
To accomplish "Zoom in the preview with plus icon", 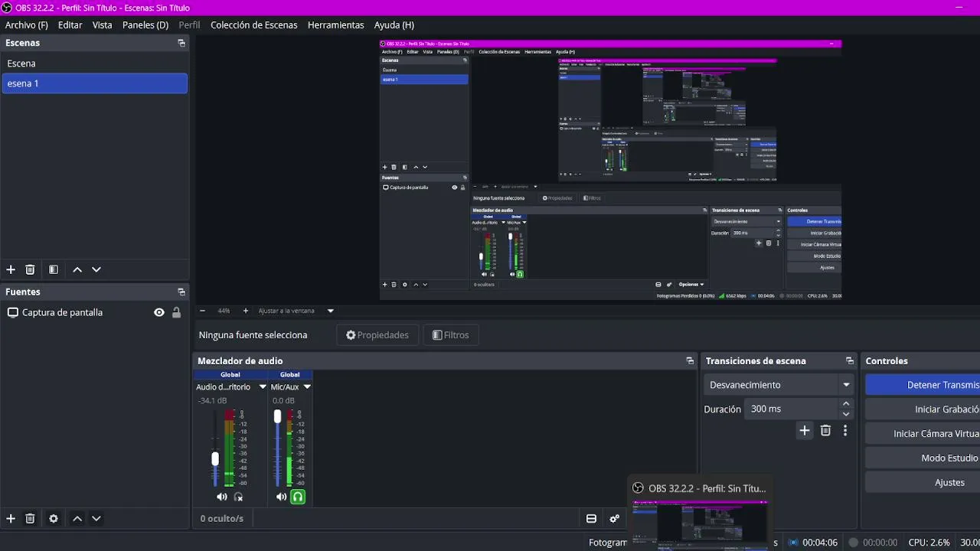I will tap(246, 311).
